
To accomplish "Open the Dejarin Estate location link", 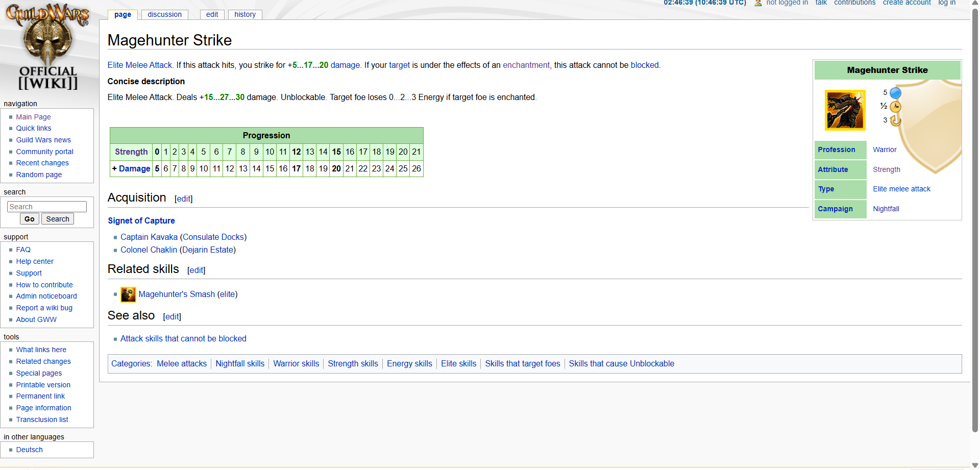I will click(x=208, y=250).
